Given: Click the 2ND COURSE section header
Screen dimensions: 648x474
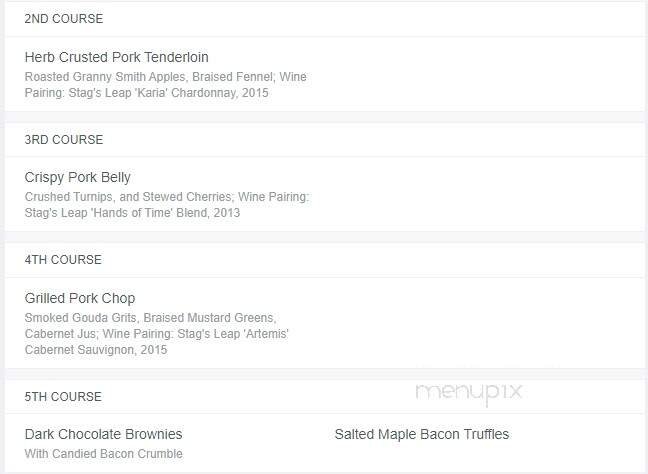Looking at the screenshot, I should tap(64, 19).
